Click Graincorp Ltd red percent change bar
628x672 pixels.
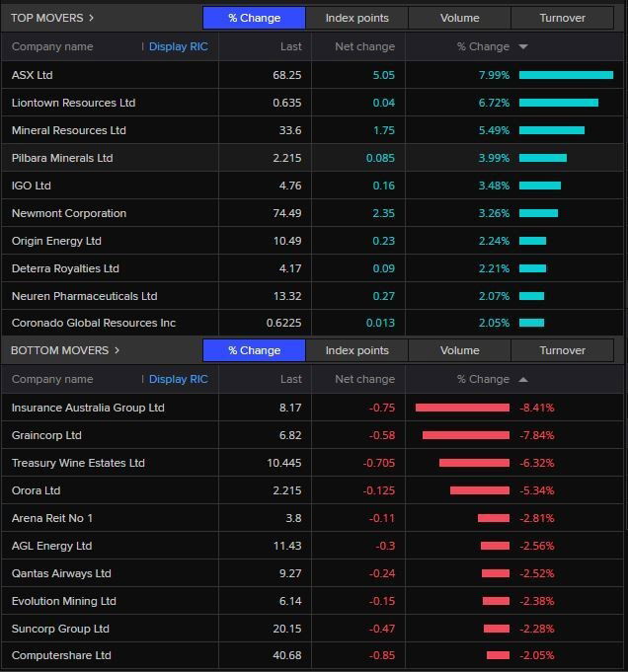tap(465, 435)
